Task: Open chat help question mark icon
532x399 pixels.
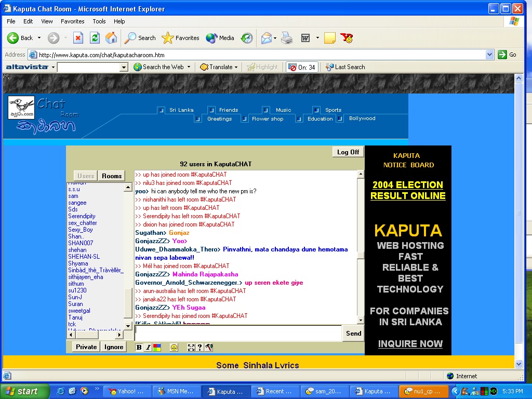Action: [200, 347]
